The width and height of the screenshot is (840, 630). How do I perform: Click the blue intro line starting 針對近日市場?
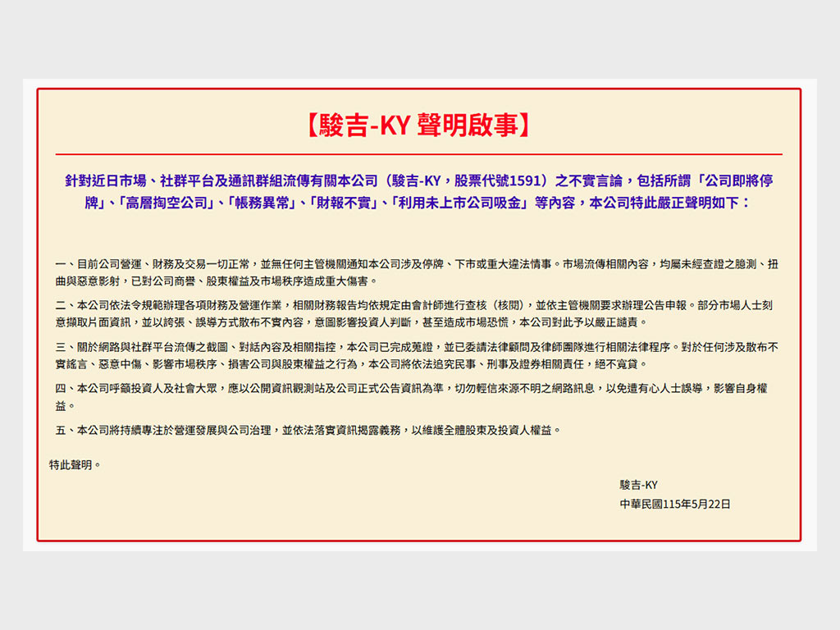tap(419, 181)
